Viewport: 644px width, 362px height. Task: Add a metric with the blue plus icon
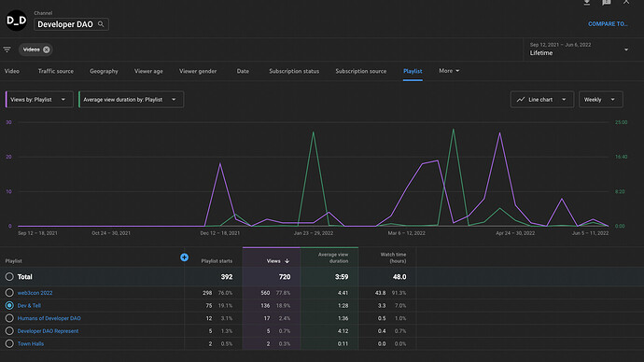coord(185,258)
